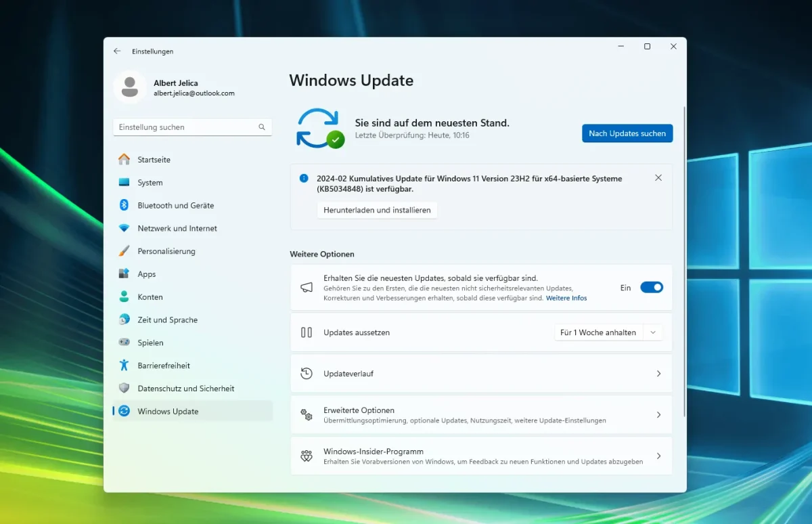Click the Weitere Optionen section label
This screenshot has height=524, width=812.
[322, 255]
